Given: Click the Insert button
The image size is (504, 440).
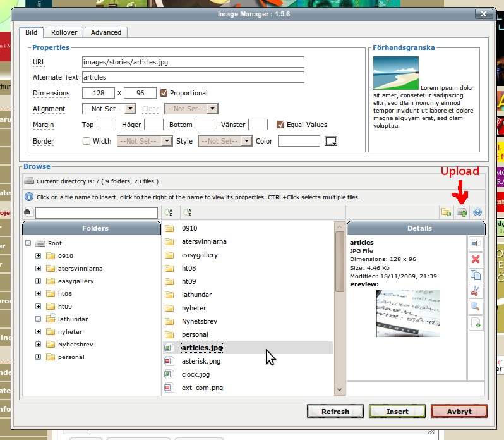Looking at the screenshot, I should [397, 412].
